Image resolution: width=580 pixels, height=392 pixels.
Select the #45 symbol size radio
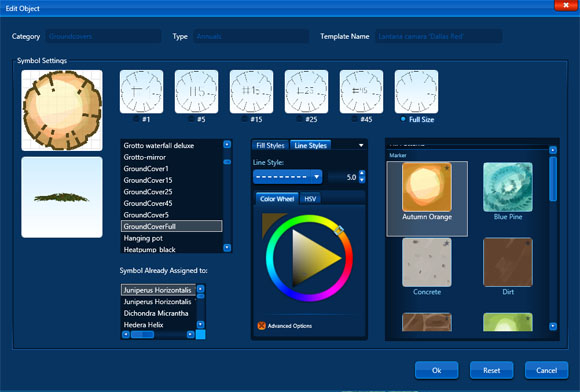355,119
